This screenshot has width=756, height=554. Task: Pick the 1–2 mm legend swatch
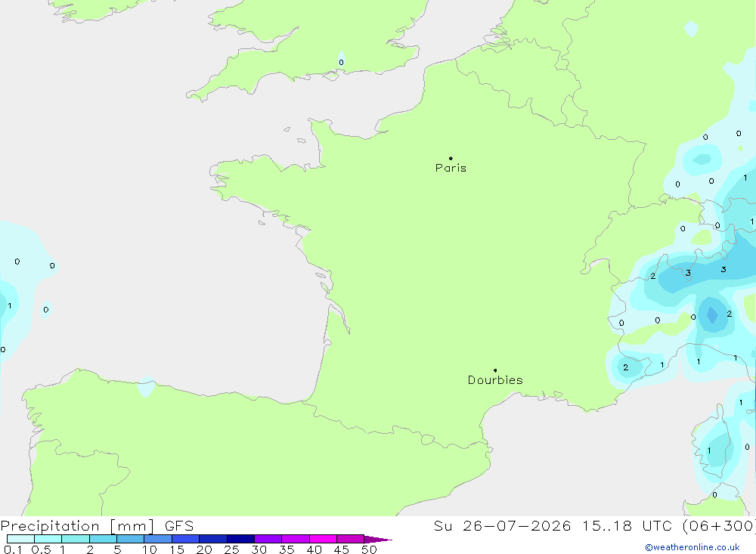point(75,539)
